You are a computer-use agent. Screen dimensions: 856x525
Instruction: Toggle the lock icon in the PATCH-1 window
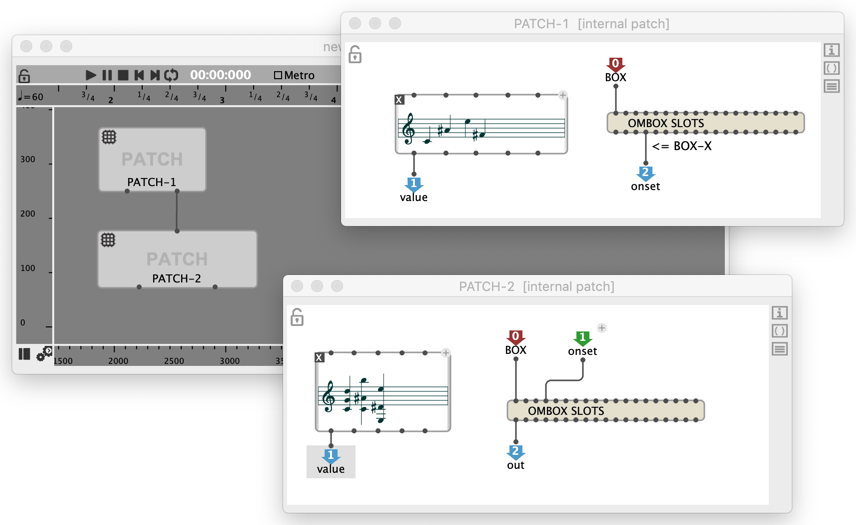[x=355, y=55]
